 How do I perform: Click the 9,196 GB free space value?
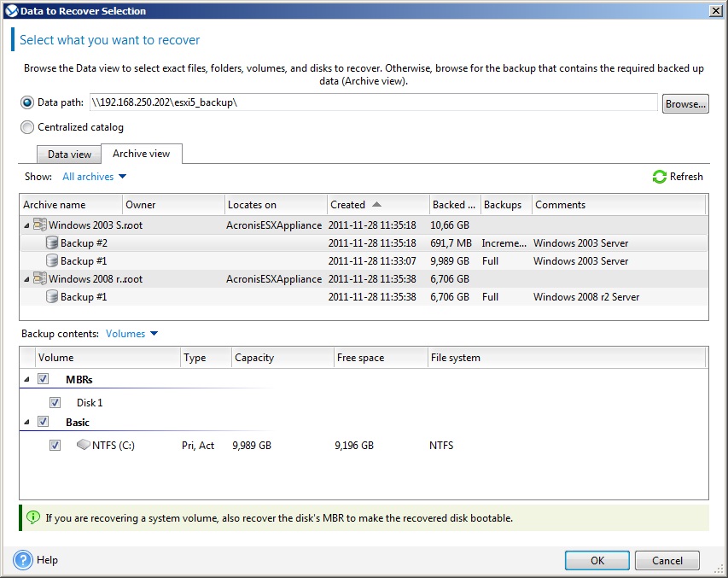[354, 445]
